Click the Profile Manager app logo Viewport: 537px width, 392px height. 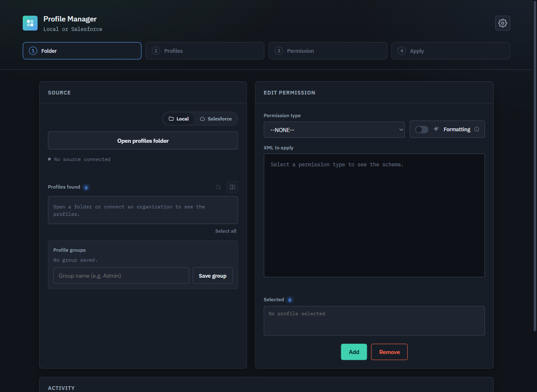tap(30, 23)
